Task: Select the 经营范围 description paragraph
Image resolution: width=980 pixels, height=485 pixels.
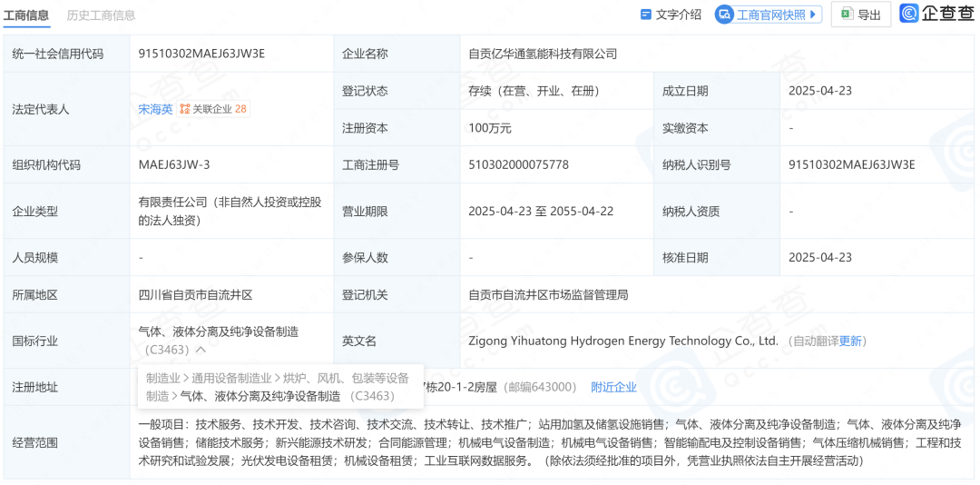Action: coord(550,442)
